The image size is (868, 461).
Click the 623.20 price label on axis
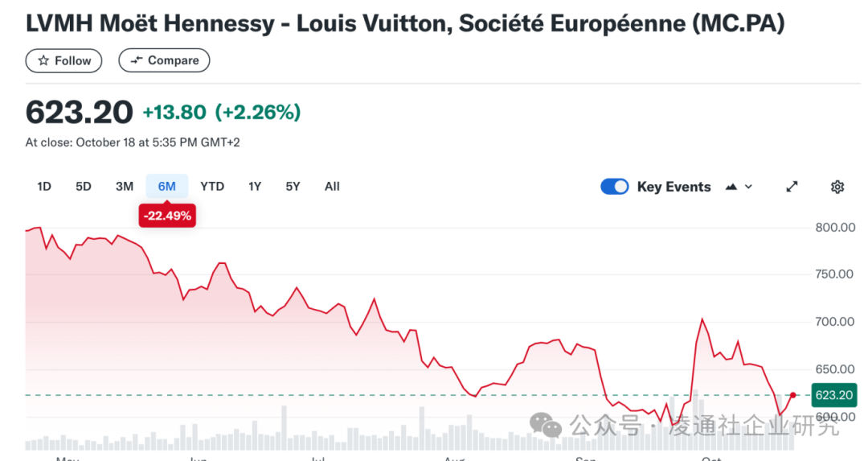coord(833,395)
